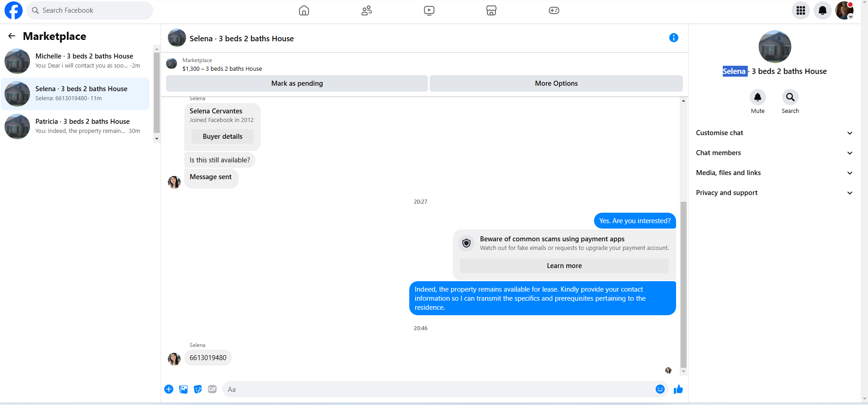Open Michelle's 3 beds 2 baths conversation

coord(75,61)
